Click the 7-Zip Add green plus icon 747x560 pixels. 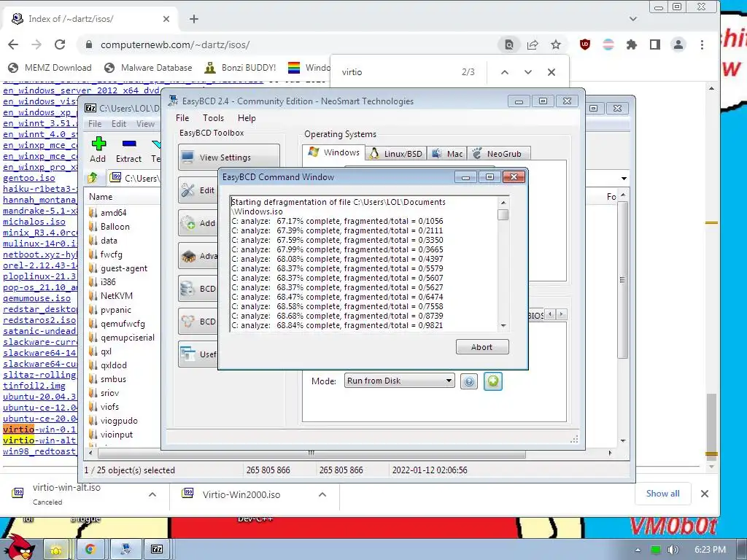click(x=98, y=144)
